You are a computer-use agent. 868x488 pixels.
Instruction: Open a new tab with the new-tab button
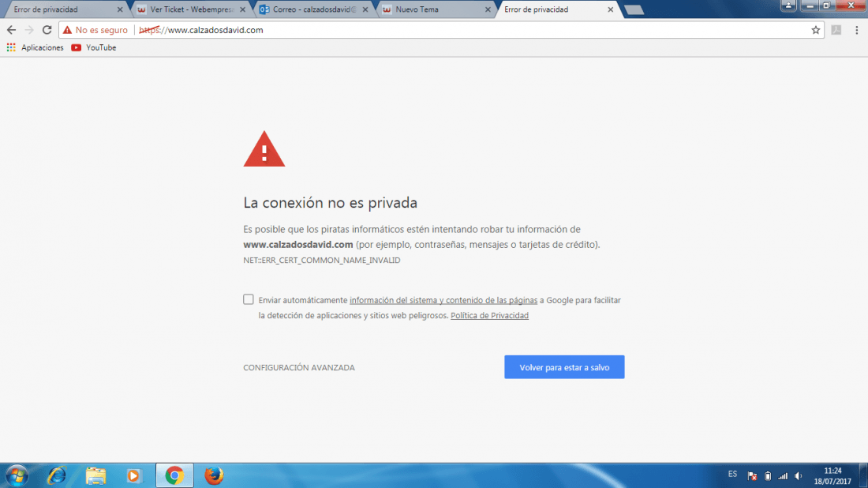point(634,10)
